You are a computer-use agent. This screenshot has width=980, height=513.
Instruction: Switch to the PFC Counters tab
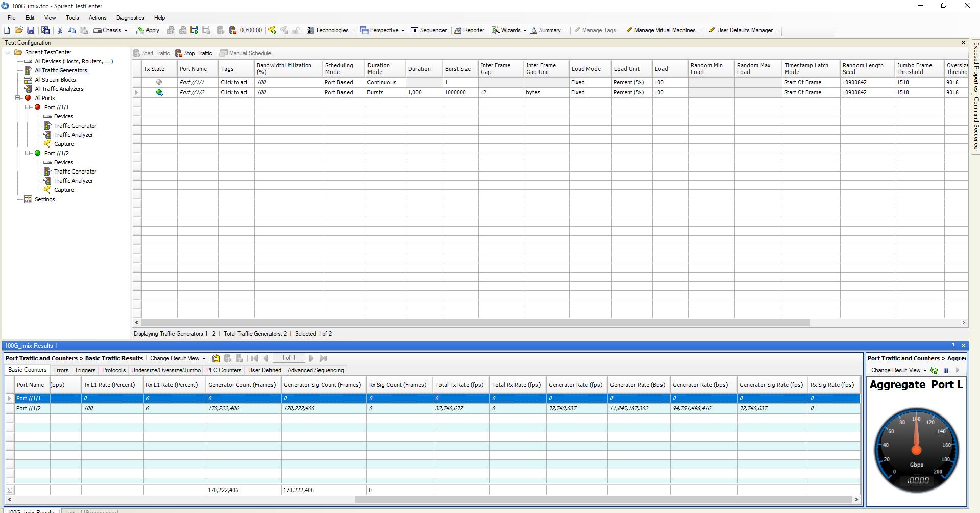click(224, 370)
